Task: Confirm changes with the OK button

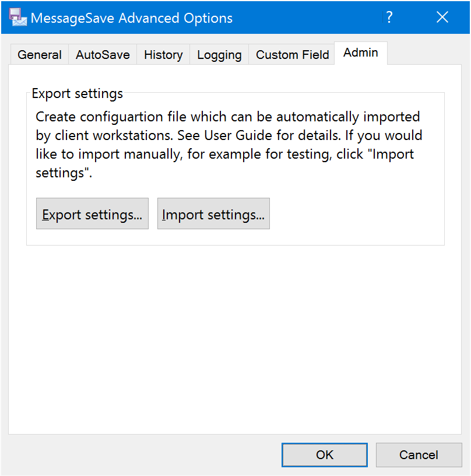Action: (x=325, y=455)
